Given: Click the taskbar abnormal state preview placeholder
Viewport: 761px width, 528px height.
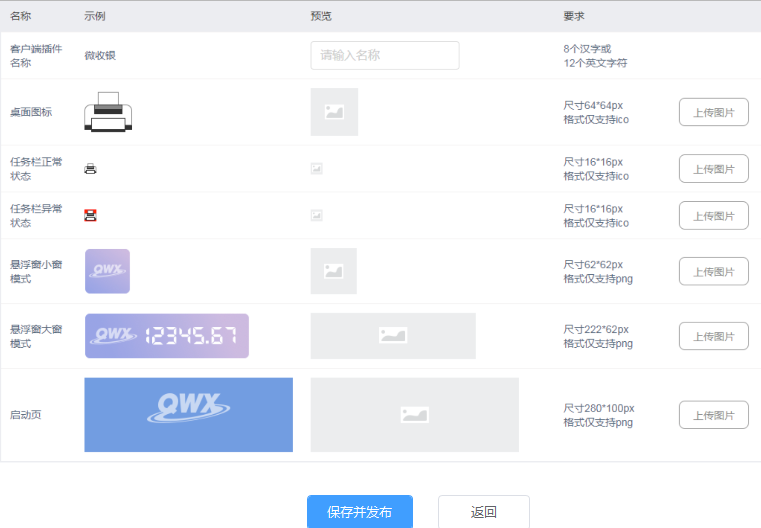Looking at the screenshot, I should coord(316,215).
